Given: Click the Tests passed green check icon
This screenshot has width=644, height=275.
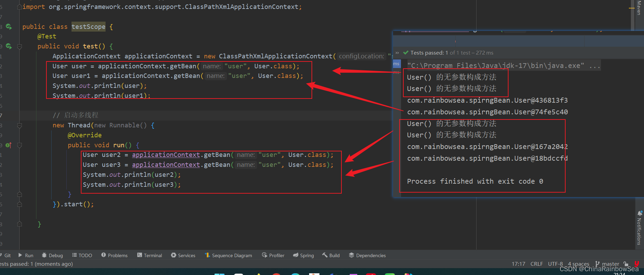Looking at the screenshot, I should [406, 53].
